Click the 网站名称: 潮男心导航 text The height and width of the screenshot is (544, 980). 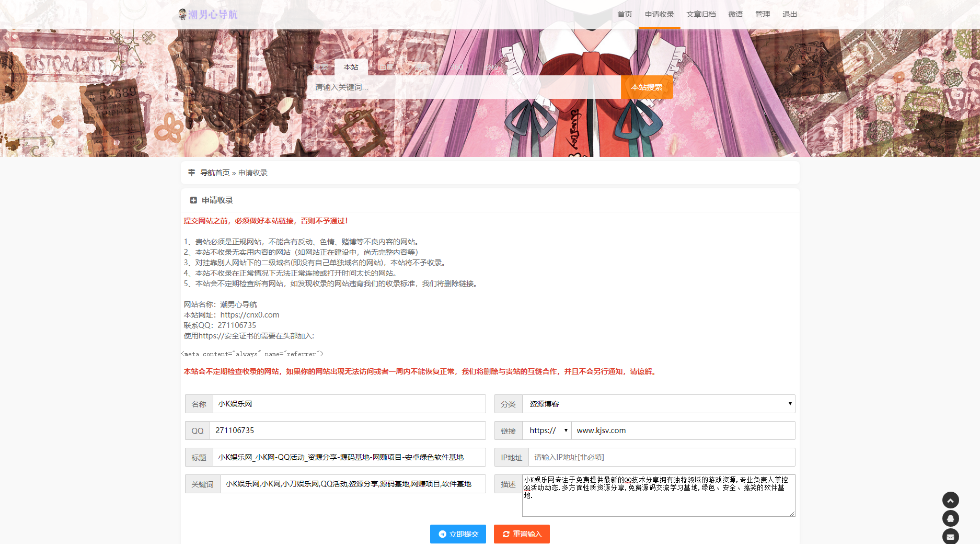(x=220, y=304)
